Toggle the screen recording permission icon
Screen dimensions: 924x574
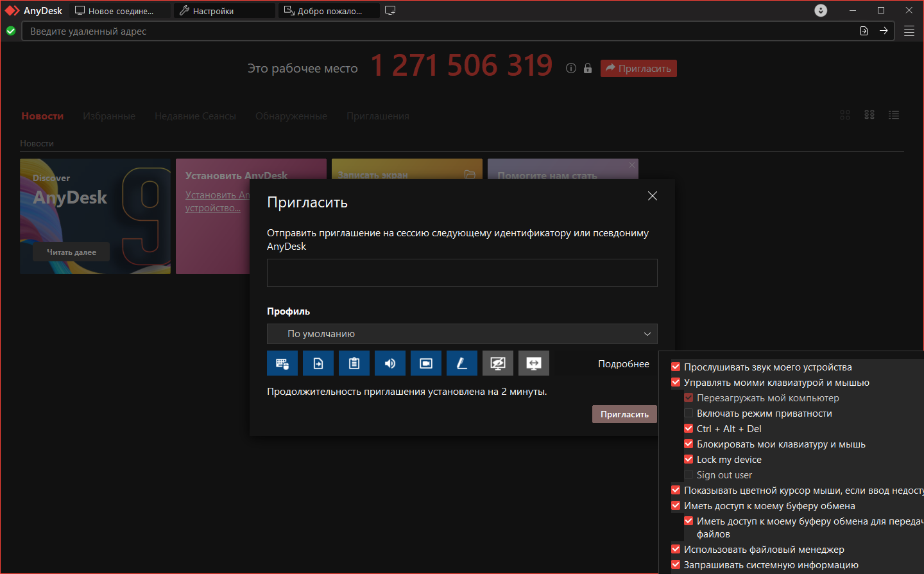426,363
